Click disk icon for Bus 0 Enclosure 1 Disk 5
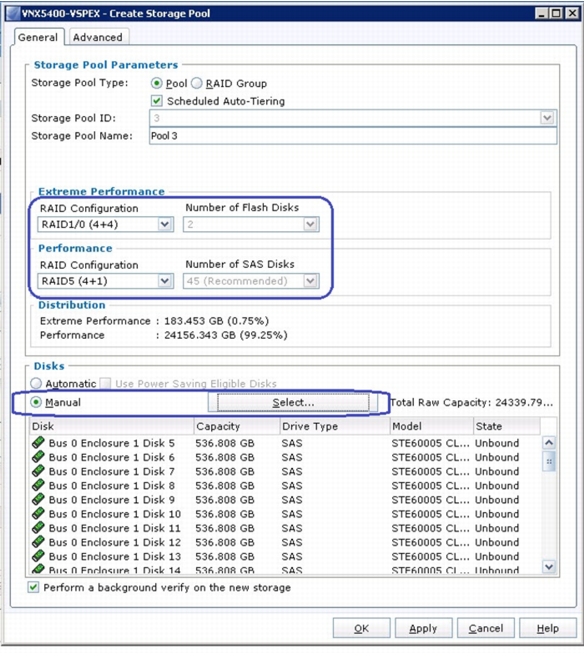Screen dimensions: 587x668 pyautogui.click(x=38, y=443)
